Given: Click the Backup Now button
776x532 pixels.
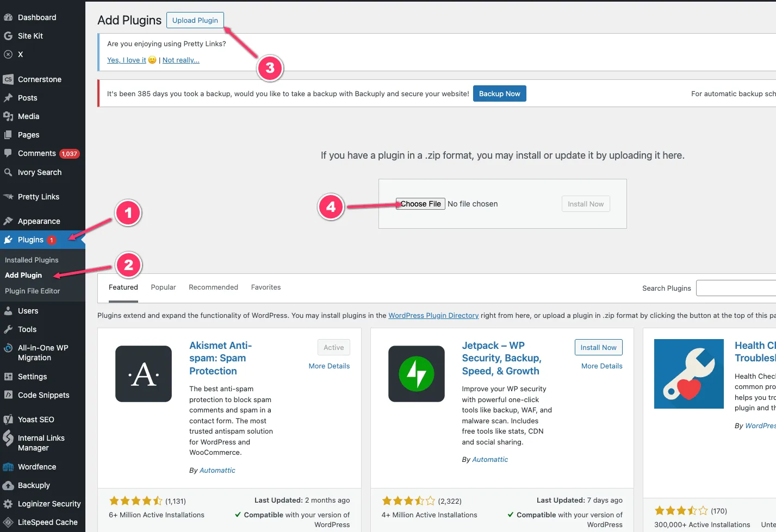Looking at the screenshot, I should 500,93.
